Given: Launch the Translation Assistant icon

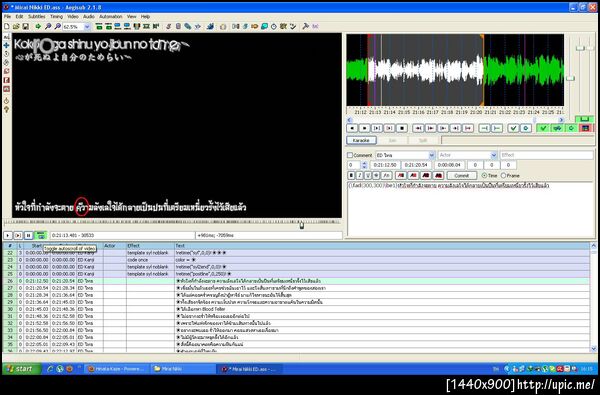Looking at the screenshot, I should 254,26.
